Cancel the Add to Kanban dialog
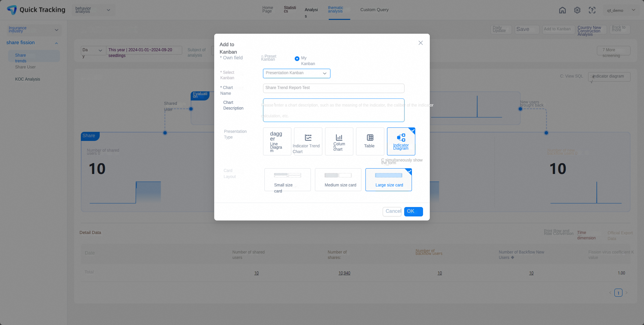Image resolution: width=644 pixels, height=325 pixels. tap(392, 211)
